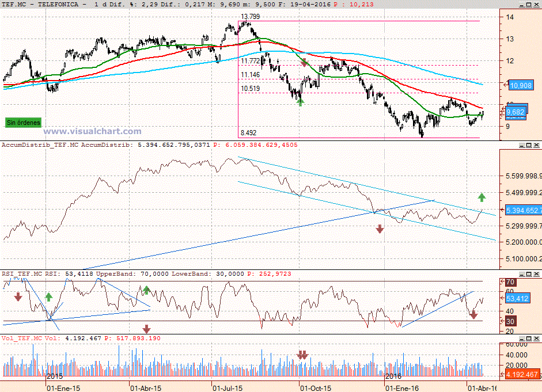Select the 5.394.652 AccumDistrib value label
Viewport: 542px width, 392px height.
524,210
